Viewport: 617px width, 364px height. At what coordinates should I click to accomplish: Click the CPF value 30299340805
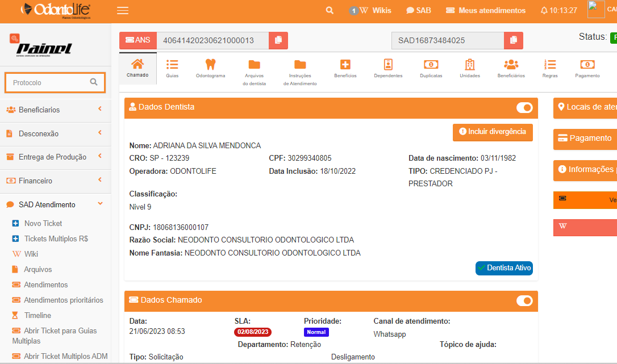(x=310, y=158)
